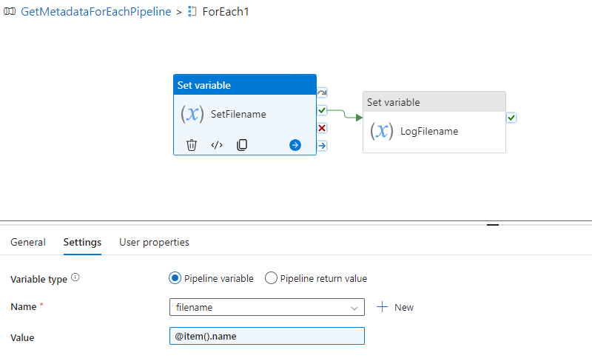Select the Settings tab
592x364 pixels.
click(82, 242)
